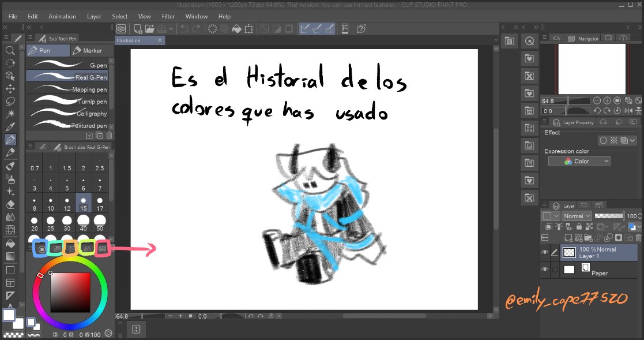The image size is (644, 340).
Task: Open the blending mode Normal dropdown
Action: pos(577,216)
